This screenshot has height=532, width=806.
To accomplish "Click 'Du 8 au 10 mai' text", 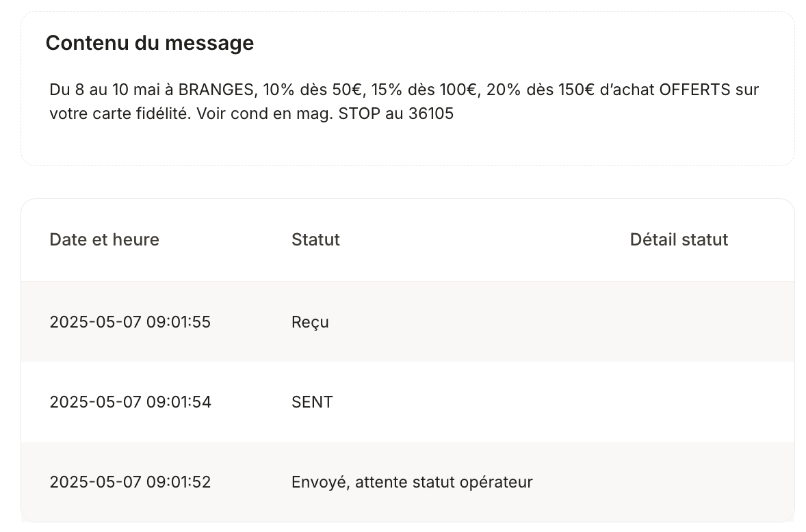I will 105,90.
